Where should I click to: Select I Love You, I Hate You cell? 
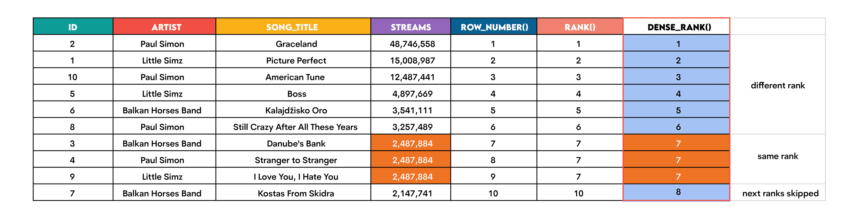pyautogui.click(x=295, y=177)
